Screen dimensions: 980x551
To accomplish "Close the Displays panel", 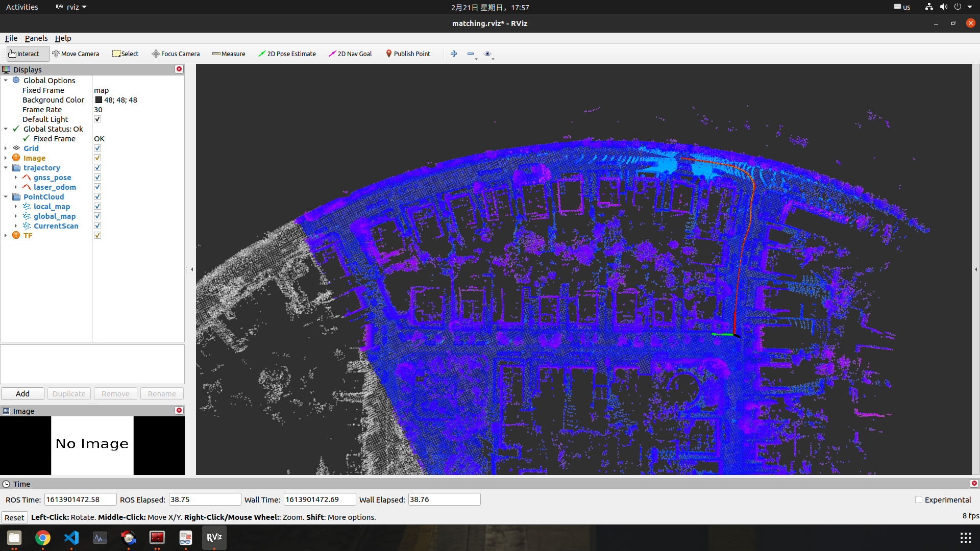I will (179, 69).
